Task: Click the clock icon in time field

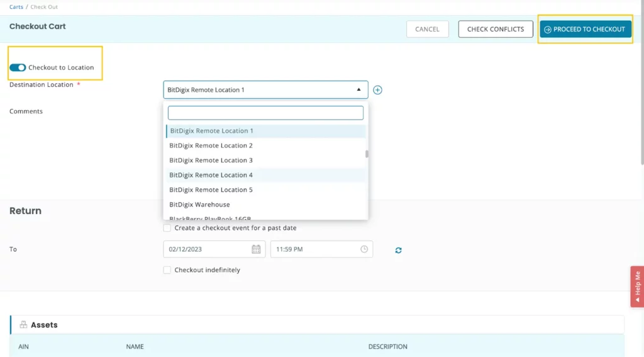Action: [x=364, y=249]
